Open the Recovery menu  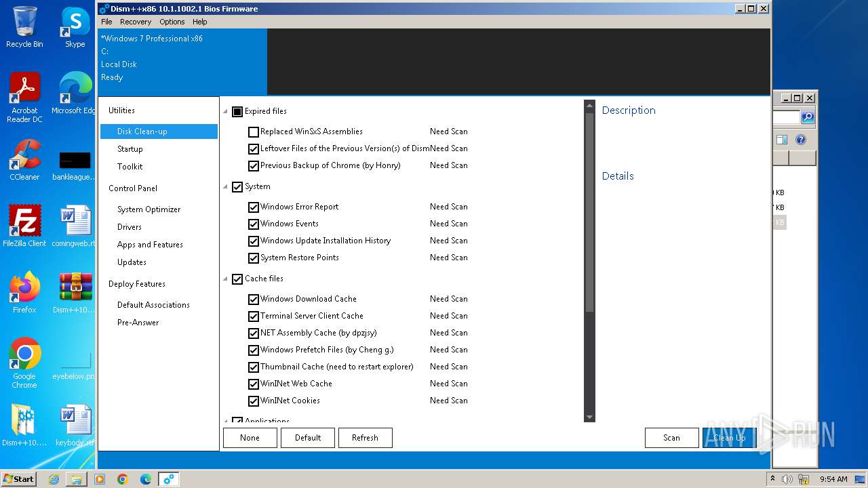pyautogui.click(x=136, y=22)
